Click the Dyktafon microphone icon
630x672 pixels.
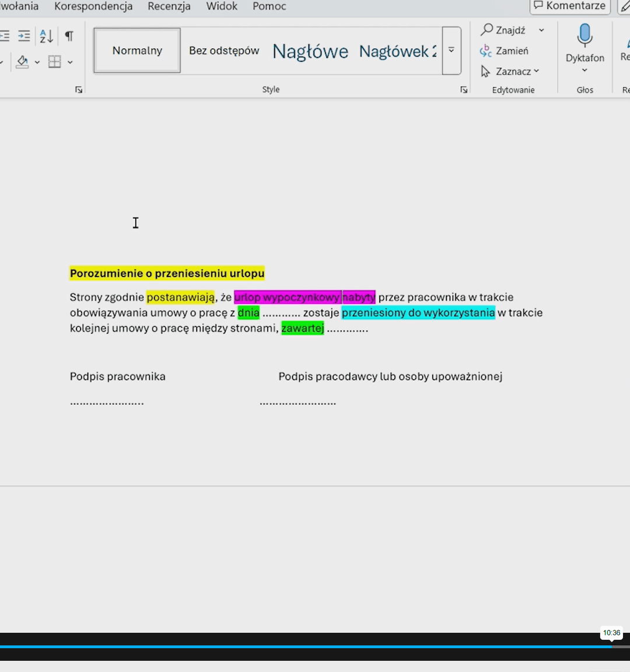(x=584, y=36)
